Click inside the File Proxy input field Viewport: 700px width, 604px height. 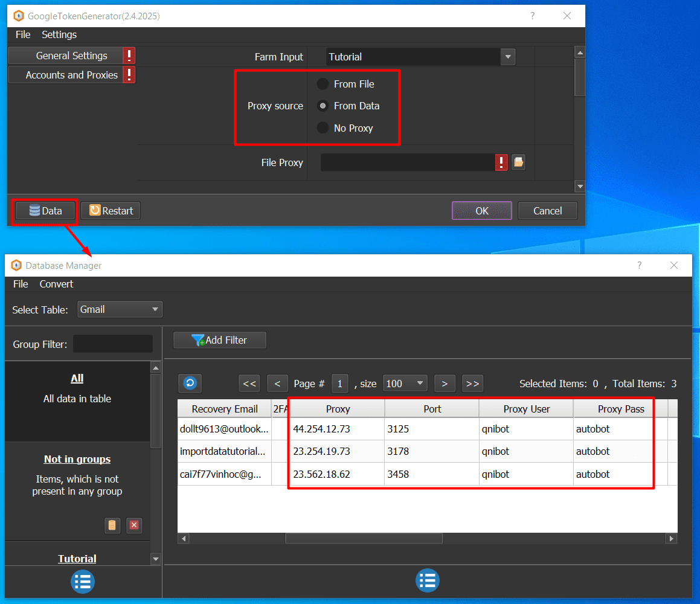(x=408, y=162)
